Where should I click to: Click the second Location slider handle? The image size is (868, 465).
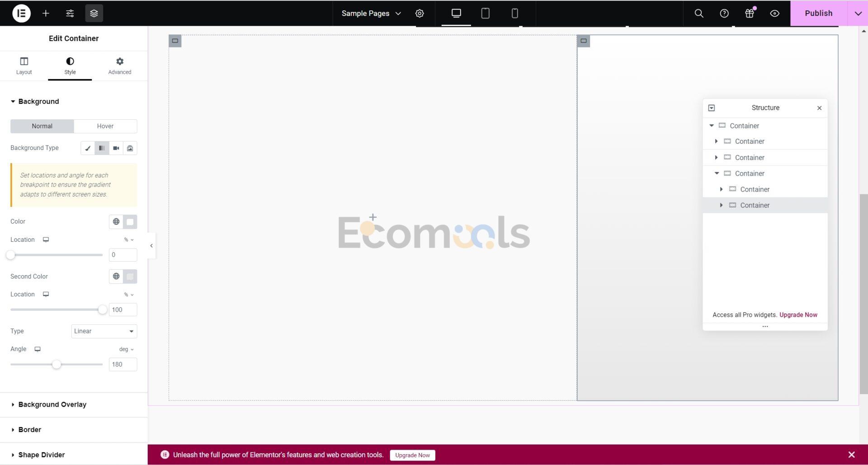click(x=103, y=310)
